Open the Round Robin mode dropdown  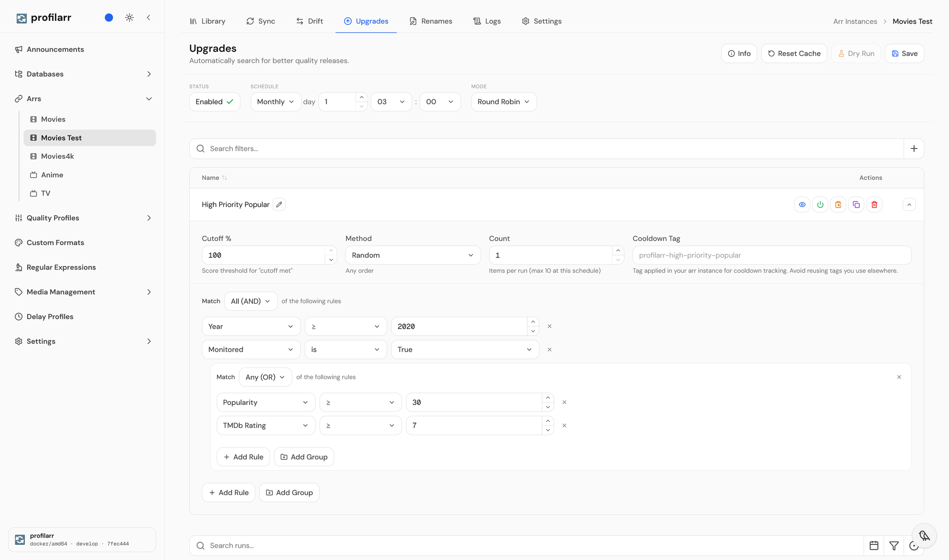coord(503,102)
